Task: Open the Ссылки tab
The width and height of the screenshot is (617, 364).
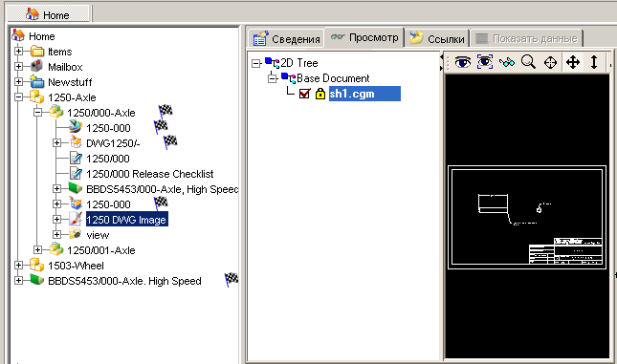Action: point(437,38)
